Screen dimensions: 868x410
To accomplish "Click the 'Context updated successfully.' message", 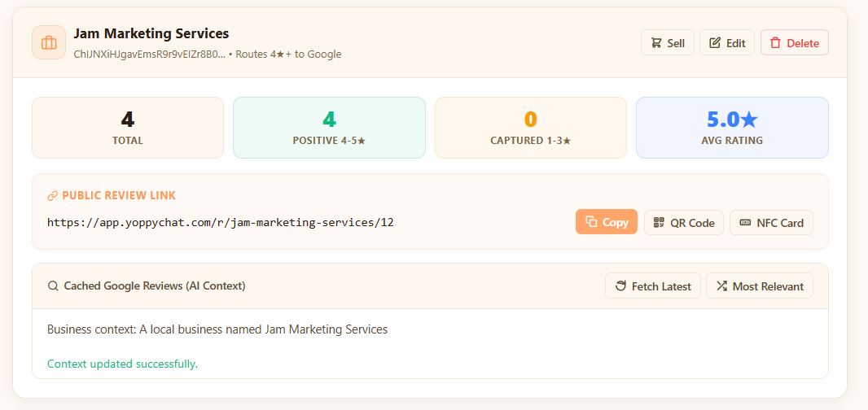I will 122,364.
